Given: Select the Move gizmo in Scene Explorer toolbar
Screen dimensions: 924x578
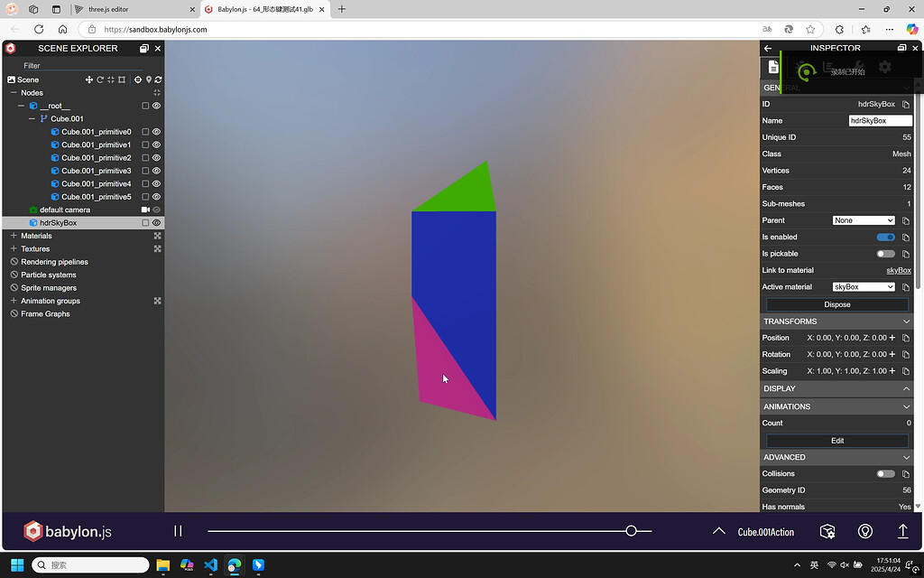Looking at the screenshot, I should tap(91, 79).
